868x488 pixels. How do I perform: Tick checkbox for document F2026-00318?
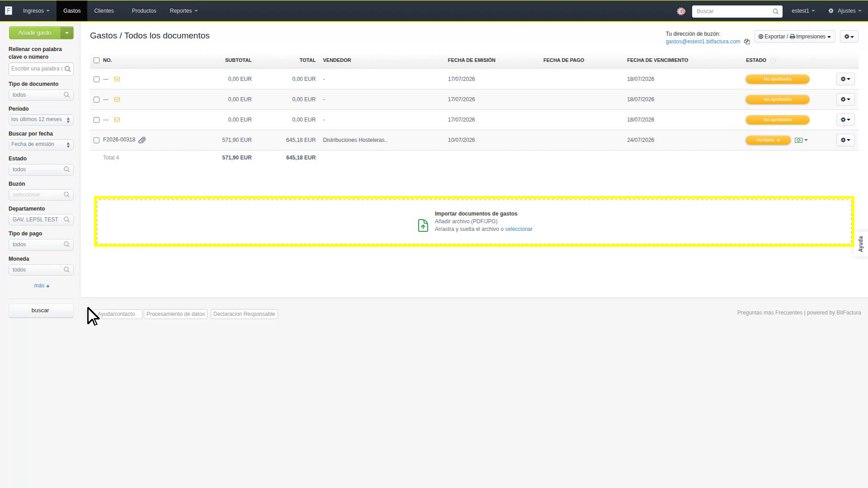(96, 141)
